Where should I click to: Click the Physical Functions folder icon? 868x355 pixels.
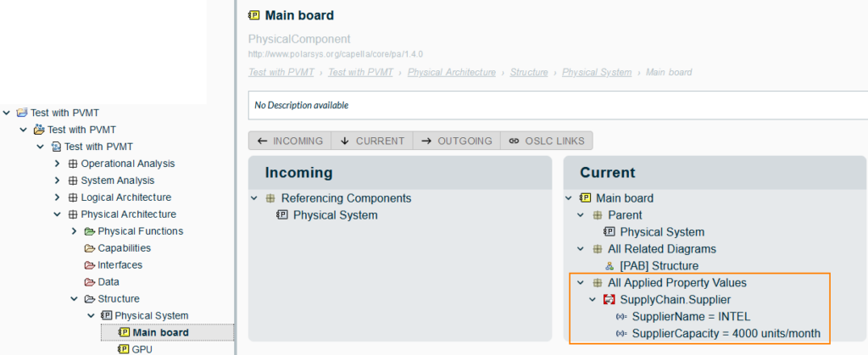[90, 231]
